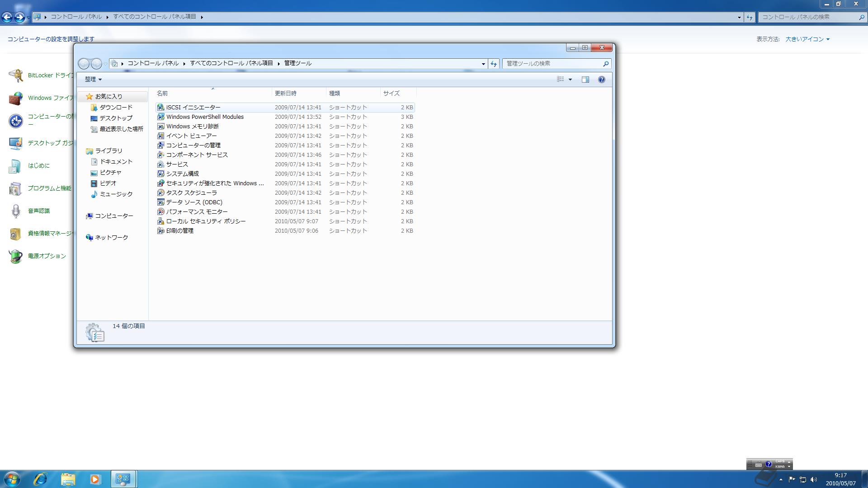The image size is (868, 488).
Task: Open the 大きいアイコン view-by dropdown
Action: click(x=807, y=39)
